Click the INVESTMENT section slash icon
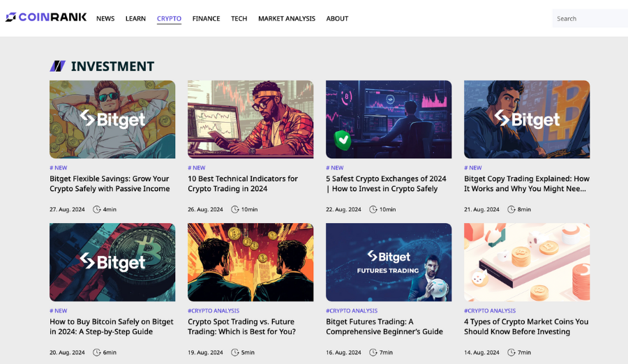 pyautogui.click(x=58, y=66)
